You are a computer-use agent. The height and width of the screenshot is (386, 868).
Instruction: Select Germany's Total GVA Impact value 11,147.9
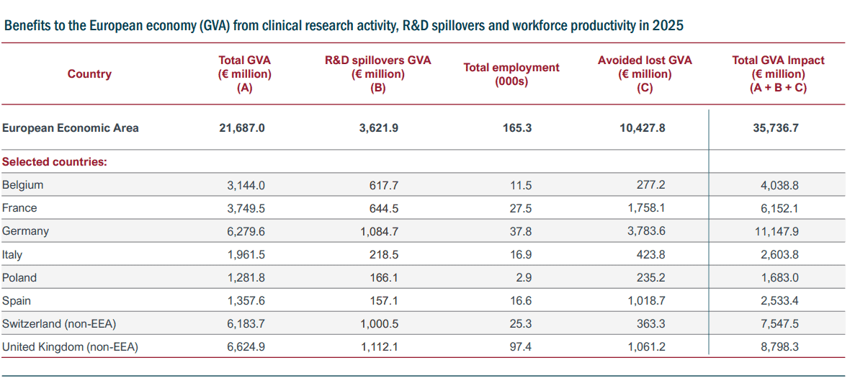[779, 231]
